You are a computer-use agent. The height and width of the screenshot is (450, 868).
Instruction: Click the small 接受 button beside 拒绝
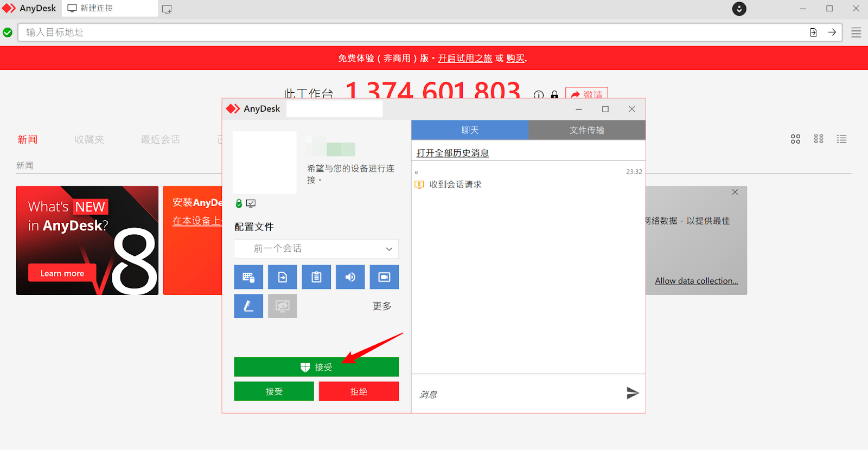coord(274,391)
